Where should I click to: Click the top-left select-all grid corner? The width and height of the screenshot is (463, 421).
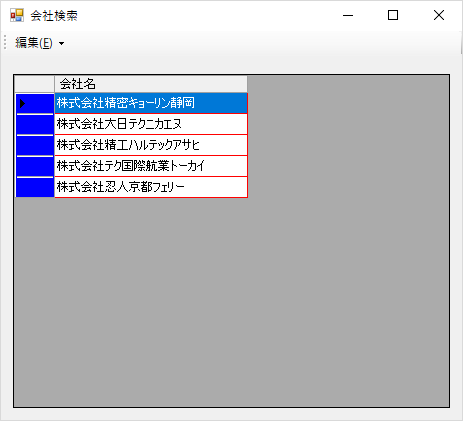pyautogui.click(x=35, y=84)
